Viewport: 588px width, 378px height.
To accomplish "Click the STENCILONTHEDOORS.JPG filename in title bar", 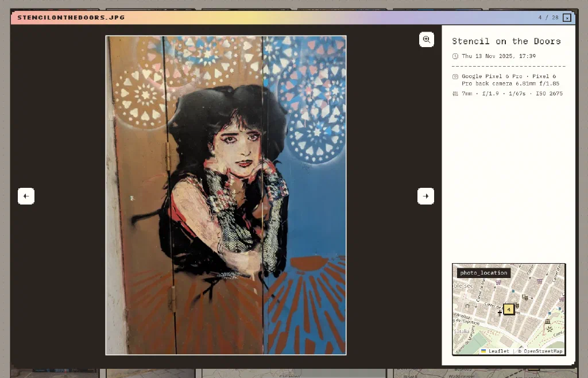I will (x=71, y=18).
